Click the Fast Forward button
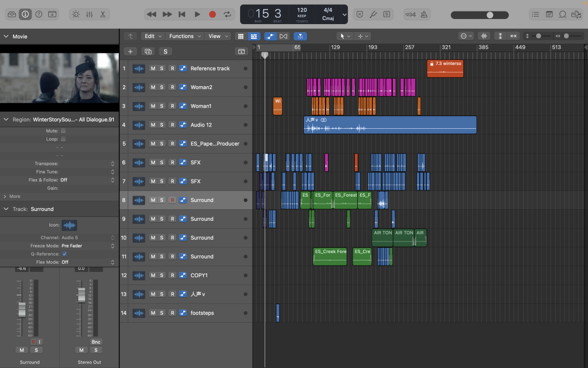The image size is (588, 368). pos(167,14)
